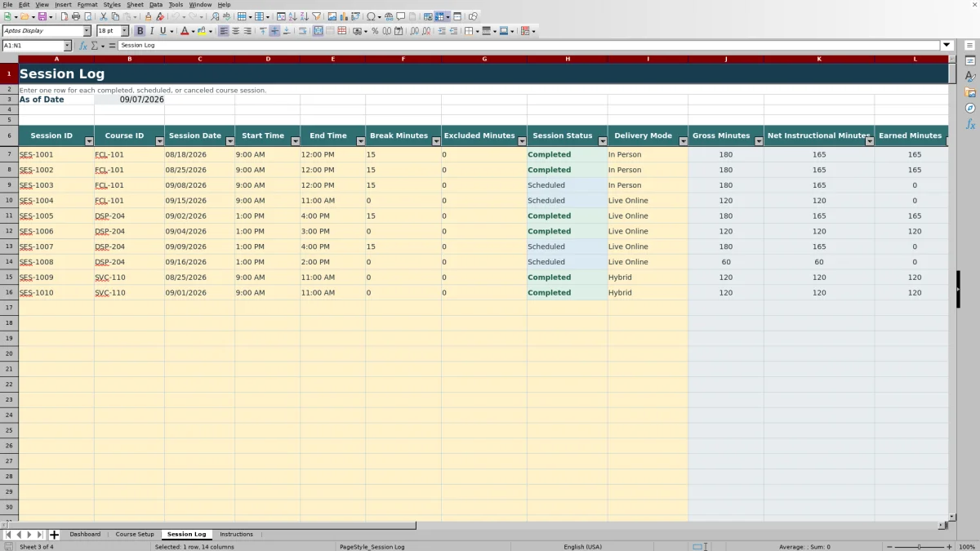The height and width of the screenshot is (551, 980).
Task: Add new sheet with plus icon
Action: click(x=54, y=535)
